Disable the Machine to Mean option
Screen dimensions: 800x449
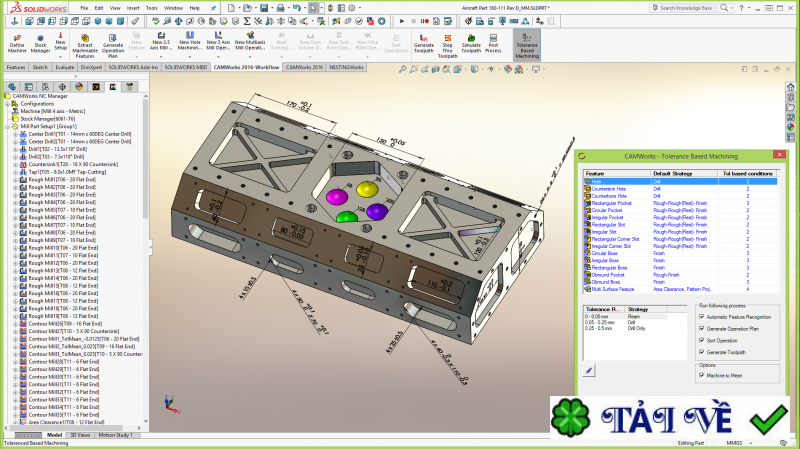click(702, 374)
